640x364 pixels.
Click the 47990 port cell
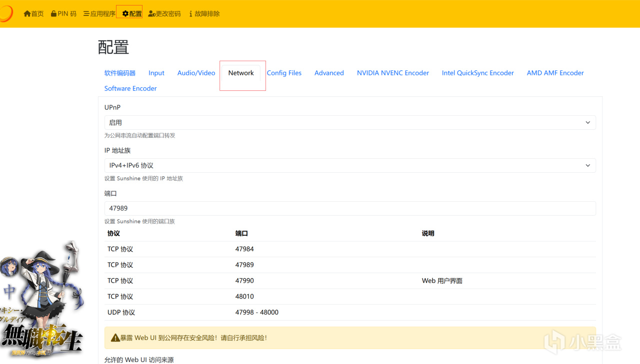[244, 281]
